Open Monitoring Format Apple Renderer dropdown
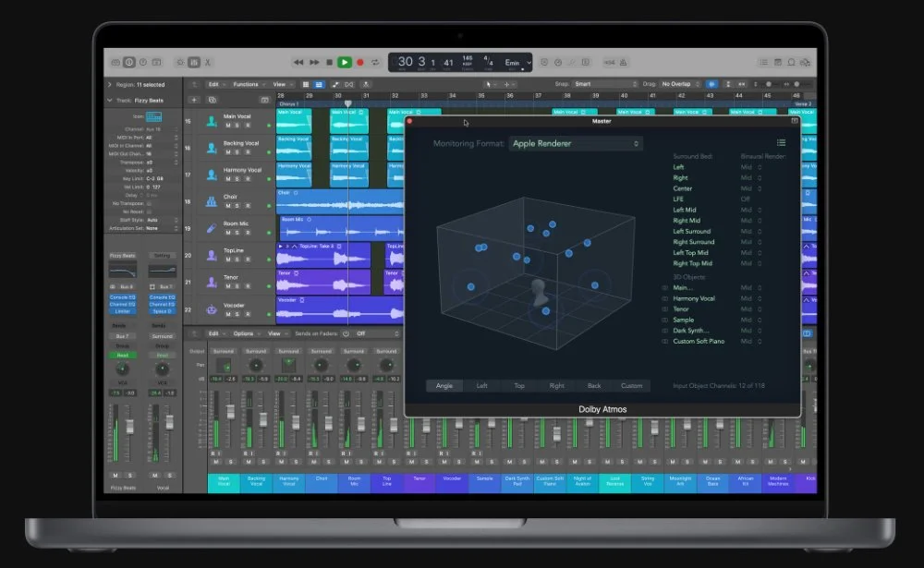This screenshot has height=568, width=924. pos(575,143)
